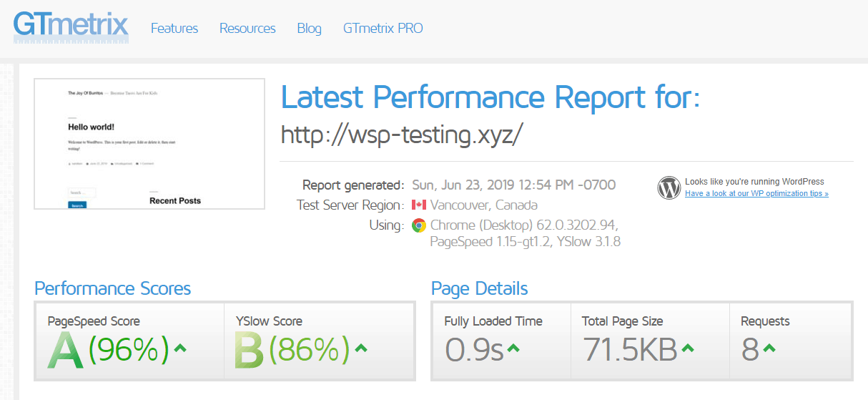Image resolution: width=868 pixels, height=400 pixels.
Task: Click the Performance Scores heading
Action: (113, 289)
